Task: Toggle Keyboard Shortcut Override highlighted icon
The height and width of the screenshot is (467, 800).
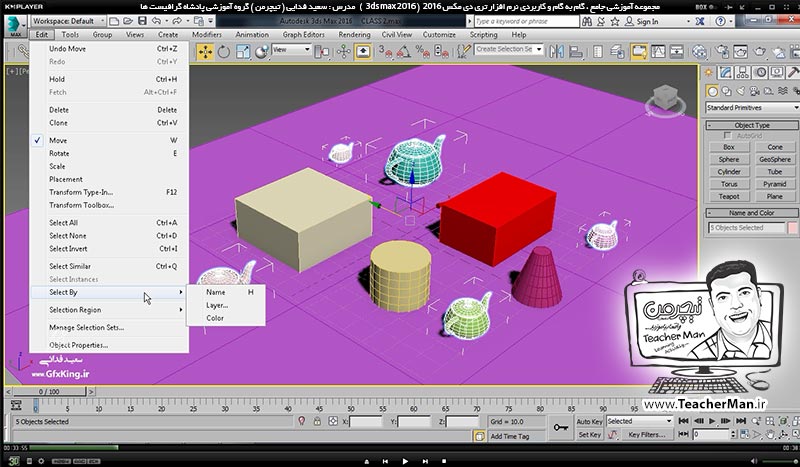Action: 363,52
